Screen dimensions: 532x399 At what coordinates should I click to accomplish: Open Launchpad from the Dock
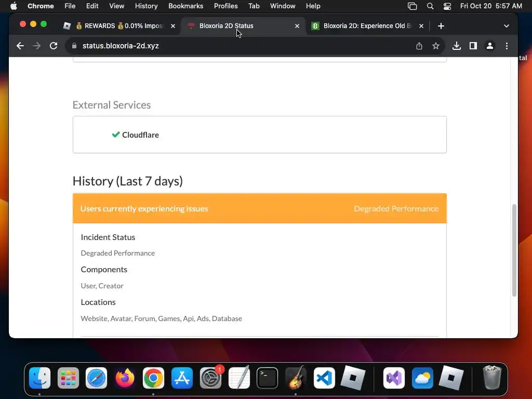68,378
